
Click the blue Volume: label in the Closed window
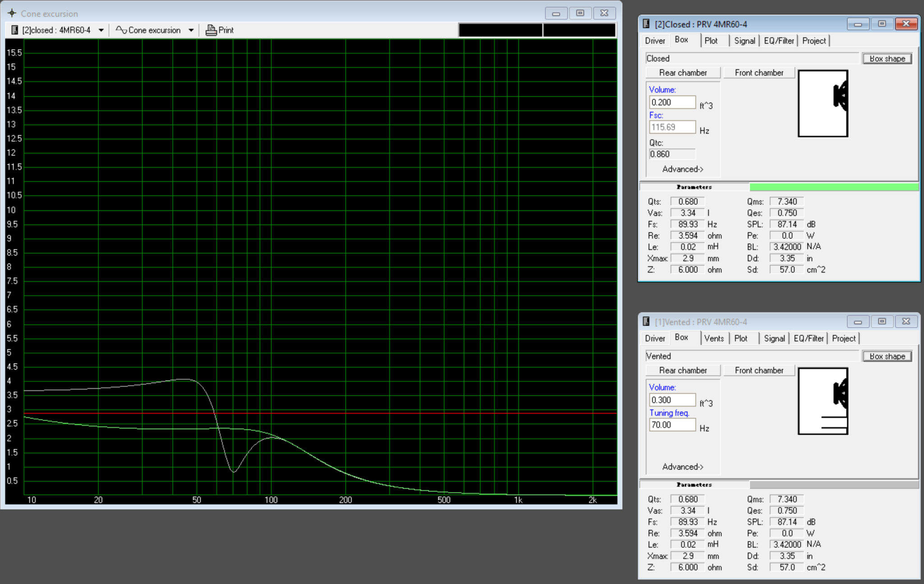click(x=662, y=90)
